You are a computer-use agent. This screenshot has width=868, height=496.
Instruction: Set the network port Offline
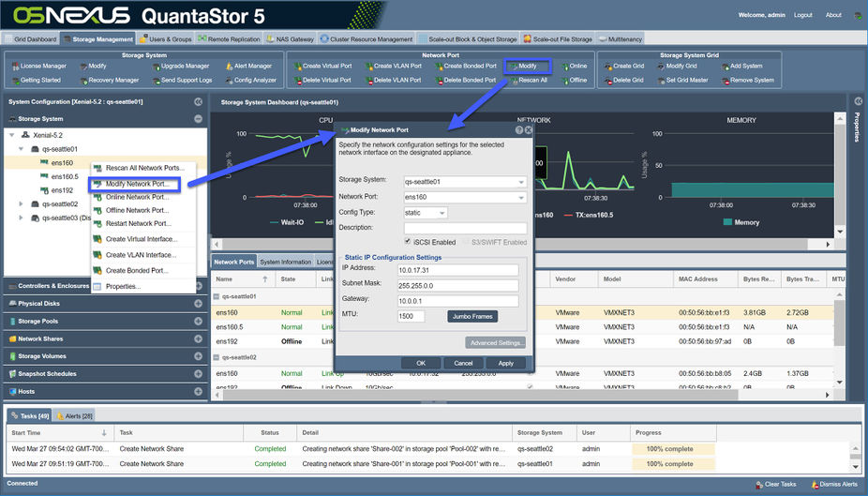click(574, 81)
